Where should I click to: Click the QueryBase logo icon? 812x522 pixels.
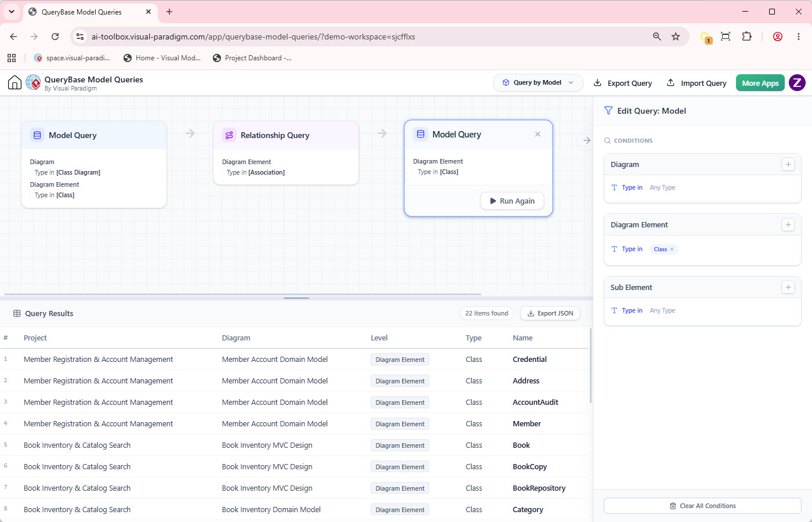[33, 83]
